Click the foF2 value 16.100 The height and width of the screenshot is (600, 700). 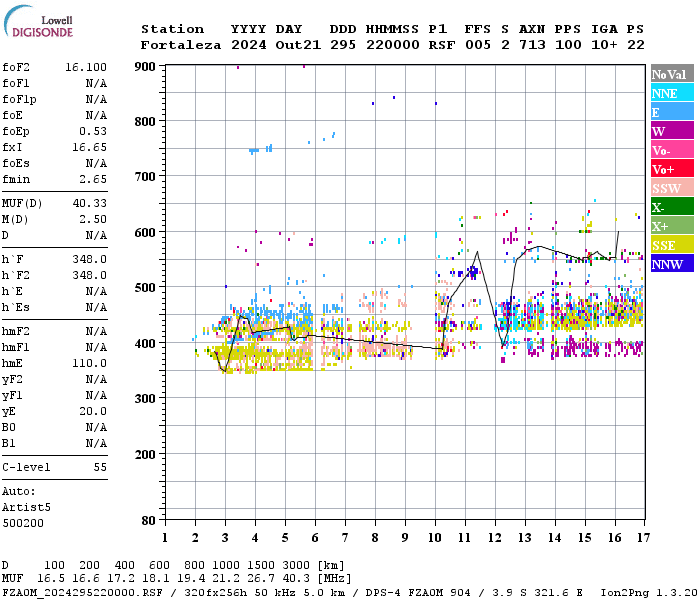(x=86, y=67)
